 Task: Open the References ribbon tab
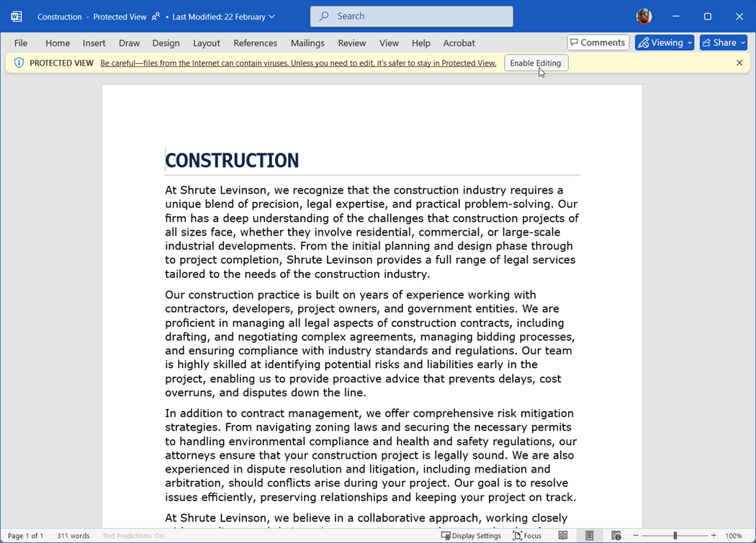(x=255, y=43)
